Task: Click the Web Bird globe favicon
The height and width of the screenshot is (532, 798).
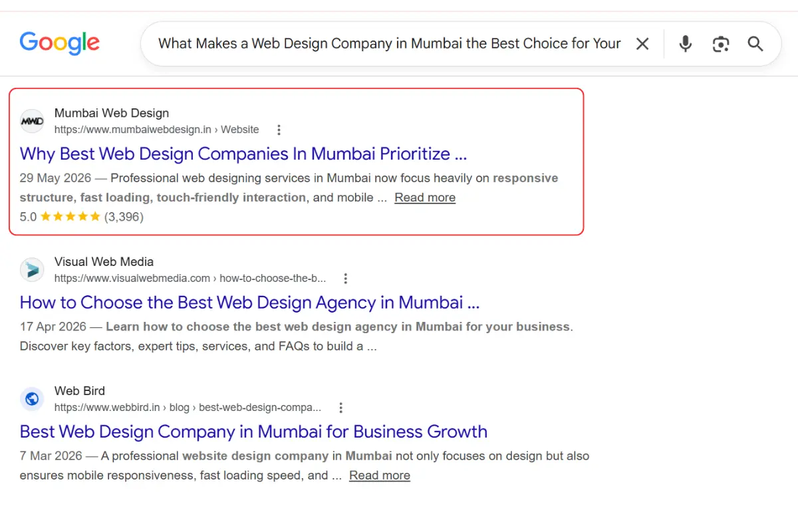Action: tap(32, 399)
